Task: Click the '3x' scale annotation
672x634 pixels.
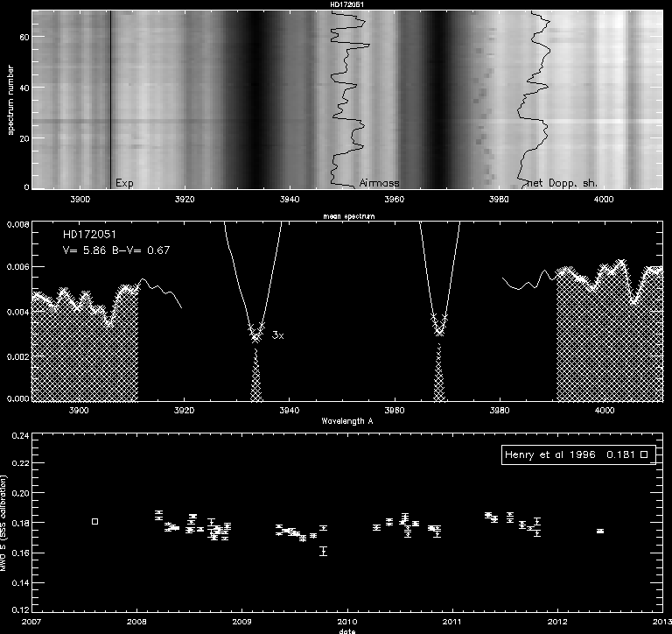Action: pyautogui.click(x=278, y=335)
